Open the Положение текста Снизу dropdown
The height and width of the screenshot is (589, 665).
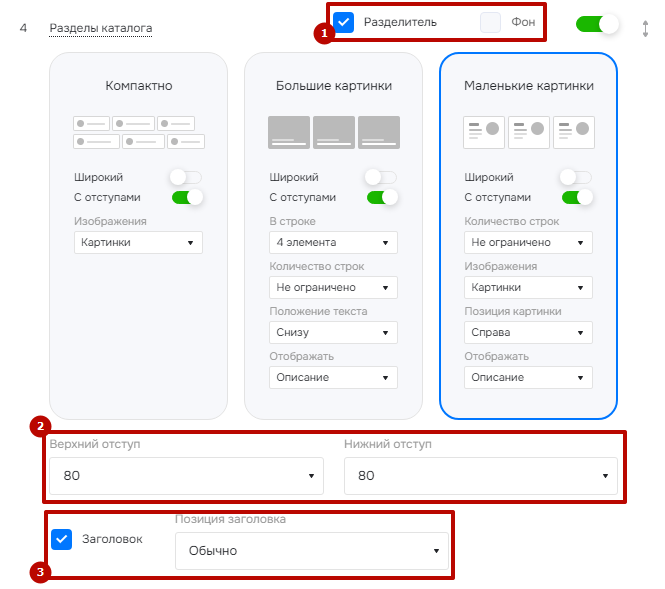tap(333, 332)
